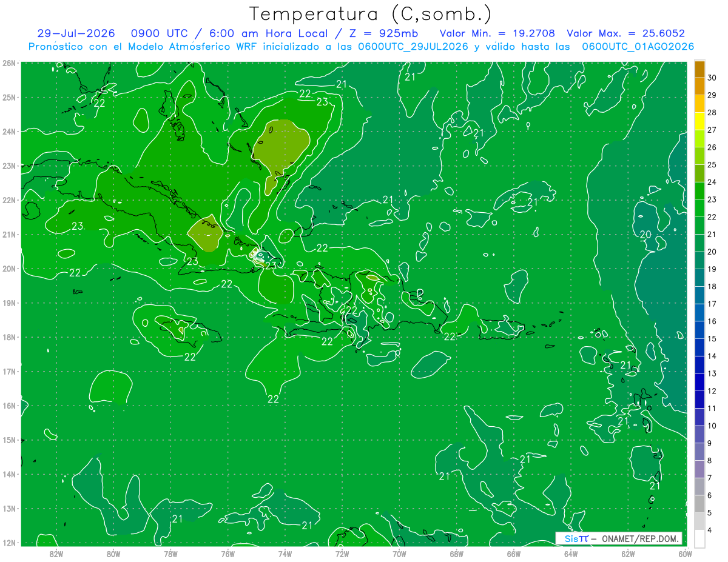Viewport: 728px width, 562px height.
Task: Click the "72W" longitude axis label
Action: point(342,554)
